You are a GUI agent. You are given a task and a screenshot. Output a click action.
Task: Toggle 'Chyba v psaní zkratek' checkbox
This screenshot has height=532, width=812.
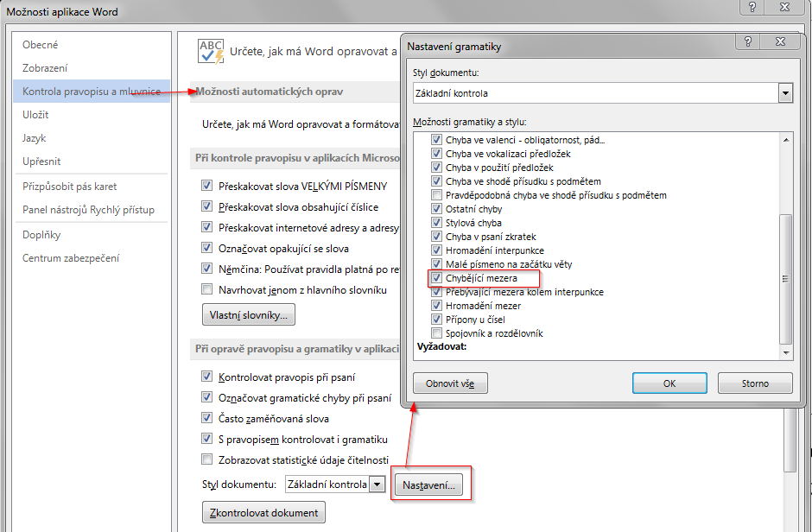point(436,237)
